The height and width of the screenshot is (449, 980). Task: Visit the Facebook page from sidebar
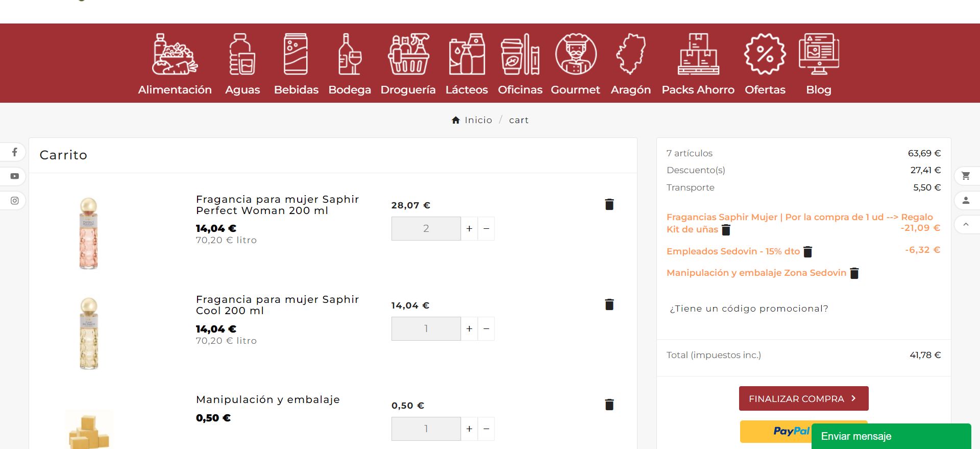pos(15,152)
